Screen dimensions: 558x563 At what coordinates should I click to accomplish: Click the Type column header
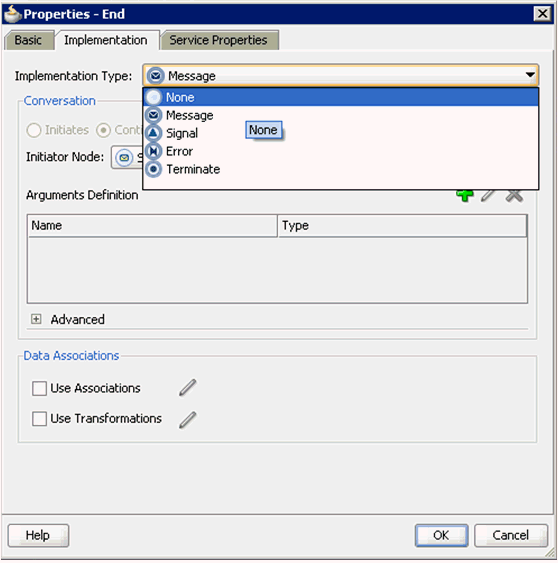coord(402,226)
